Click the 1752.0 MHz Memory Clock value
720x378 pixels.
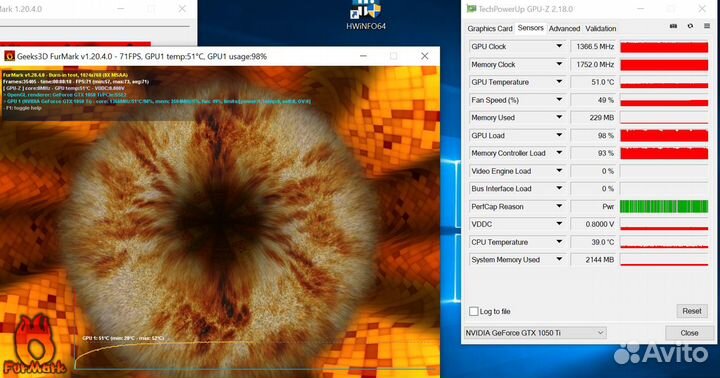594,64
